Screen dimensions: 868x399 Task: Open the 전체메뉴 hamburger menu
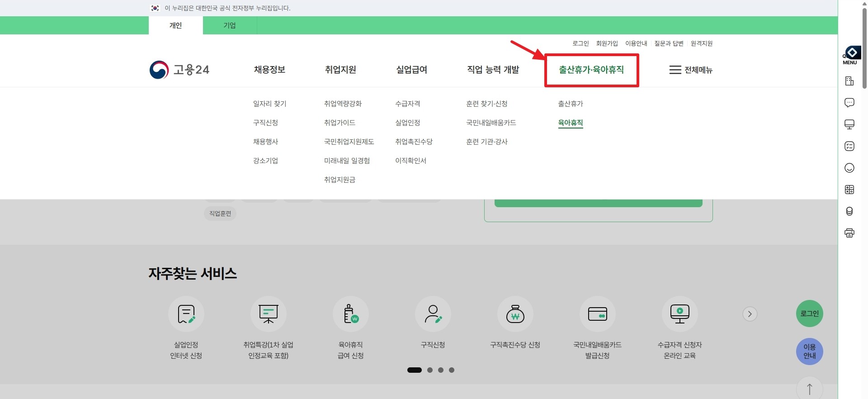pos(691,70)
